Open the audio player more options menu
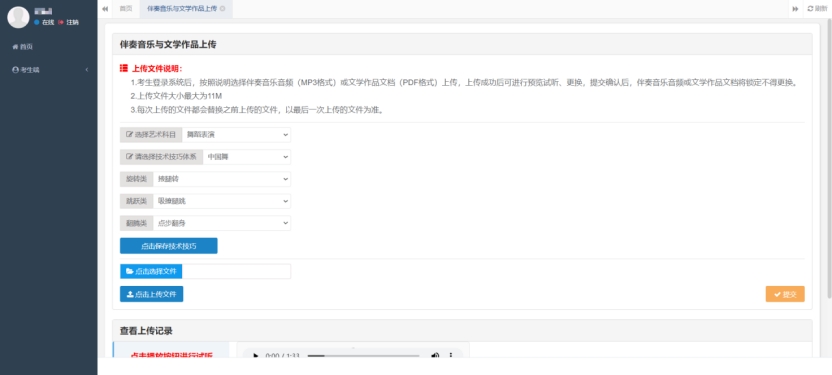 (x=451, y=355)
